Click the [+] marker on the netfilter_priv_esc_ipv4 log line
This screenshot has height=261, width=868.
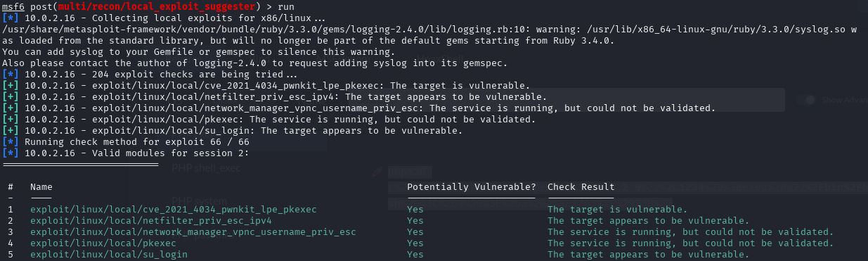coord(11,96)
